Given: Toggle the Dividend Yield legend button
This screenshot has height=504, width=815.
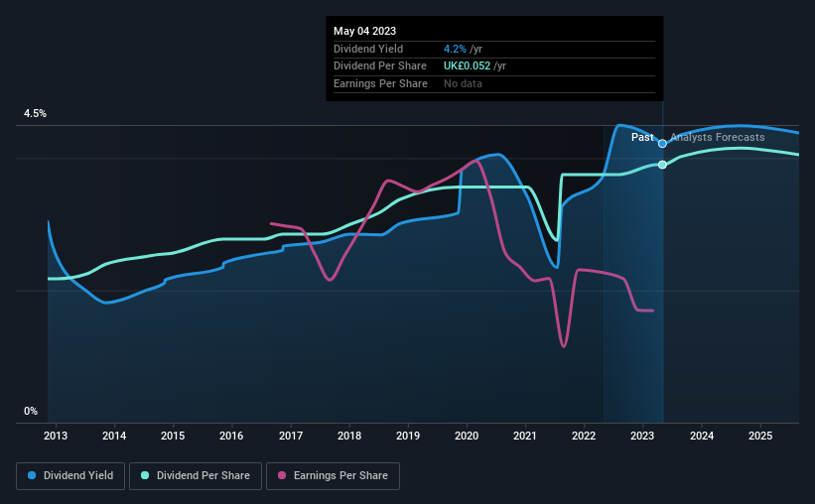Looking at the screenshot, I should pos(70,476).
